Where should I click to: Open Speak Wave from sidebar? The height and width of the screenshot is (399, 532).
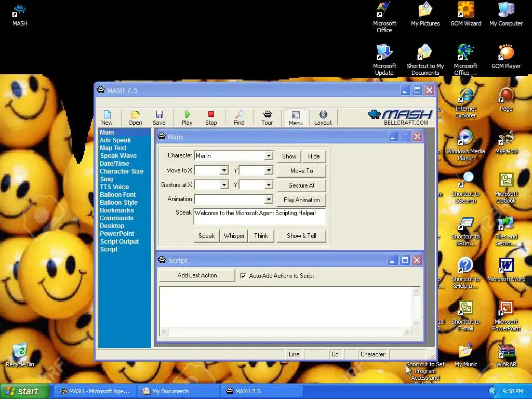118,156
